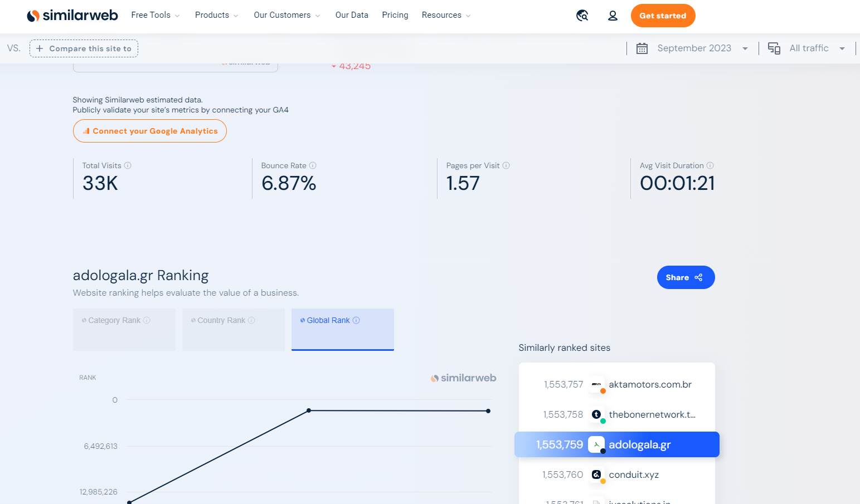Switch to the Country Rank tab
The width and height of the screenshot is (860, 504).
click(x=234, y=330)
